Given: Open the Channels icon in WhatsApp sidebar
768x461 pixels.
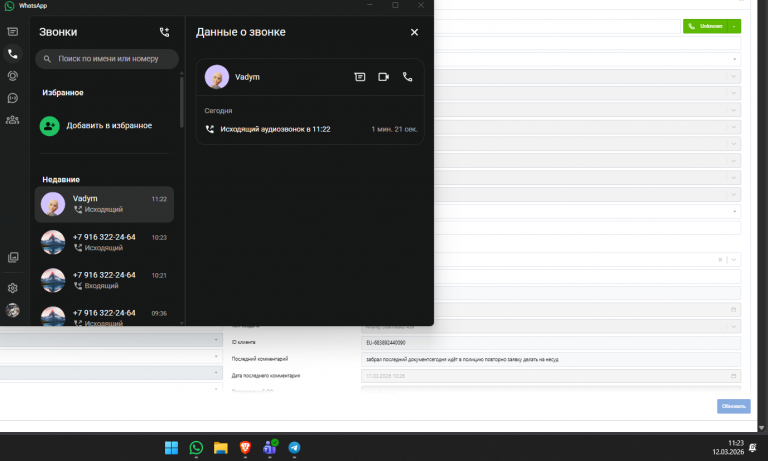Looking at the screenshot, I should coord(13,98).
